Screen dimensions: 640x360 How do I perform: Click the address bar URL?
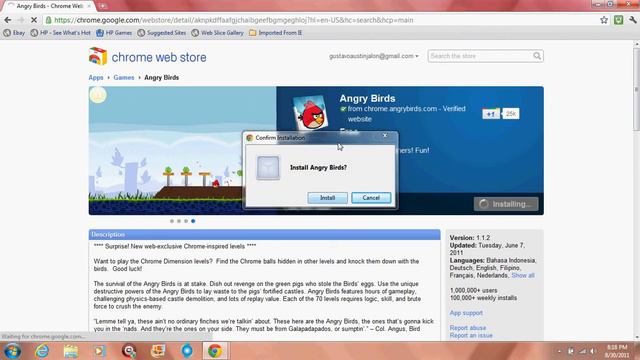pyautogui.click(x=233, y=20)
